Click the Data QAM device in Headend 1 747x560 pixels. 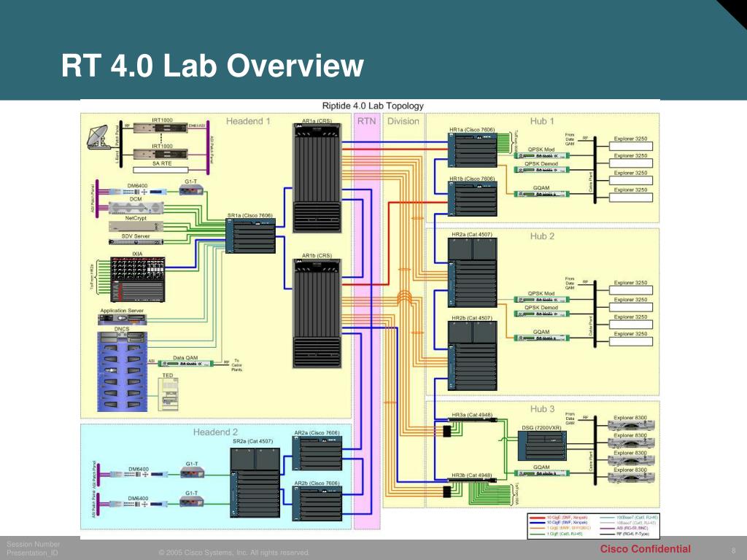coord(185,364)
